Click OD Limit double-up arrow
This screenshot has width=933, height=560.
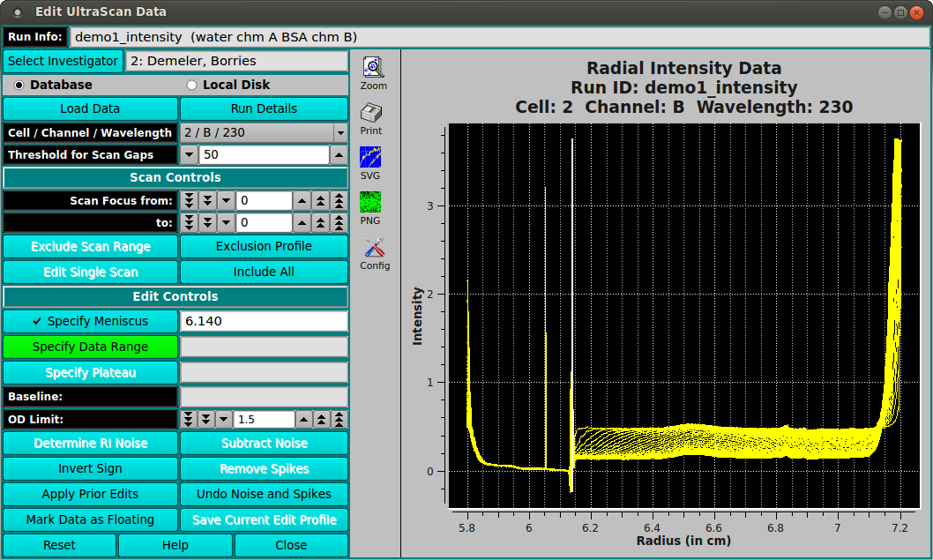click(x=321, y=420)
